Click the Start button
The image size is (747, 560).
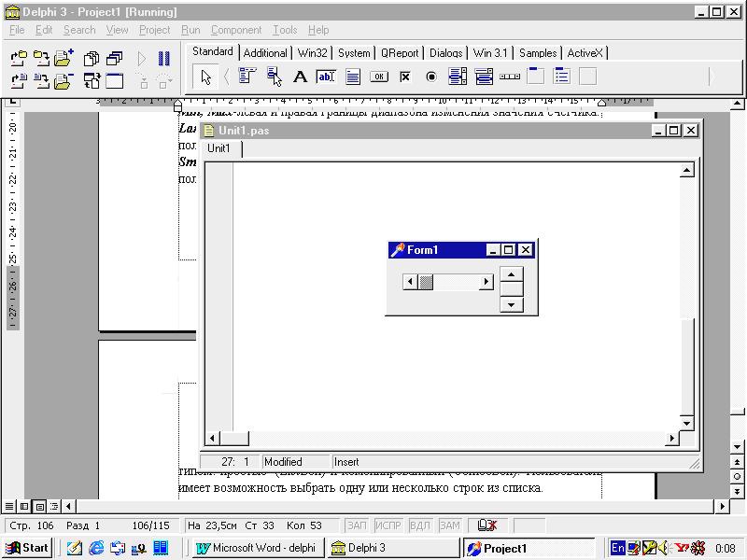pos(28,548)
